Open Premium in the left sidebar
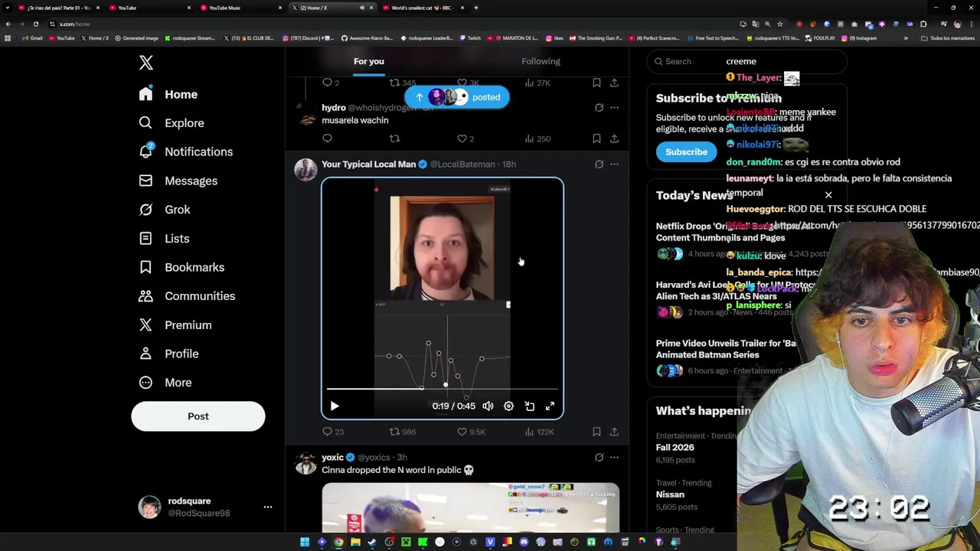 pos(175,325)
